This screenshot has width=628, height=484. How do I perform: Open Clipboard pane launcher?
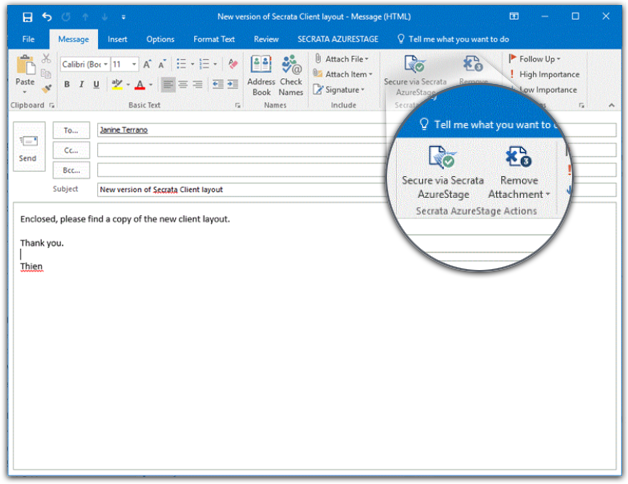51,105
